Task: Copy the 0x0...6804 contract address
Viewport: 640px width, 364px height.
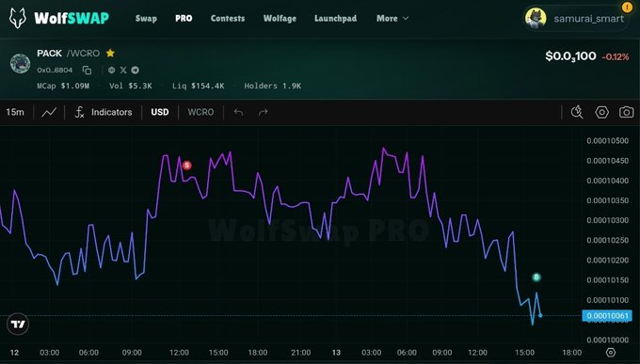Action: 87,71
